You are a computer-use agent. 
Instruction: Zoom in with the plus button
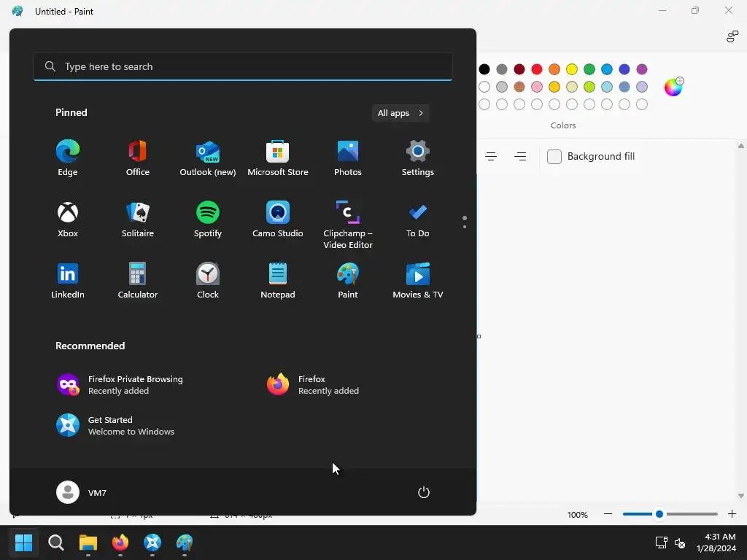pyautogui.click(x=732, y=514)
